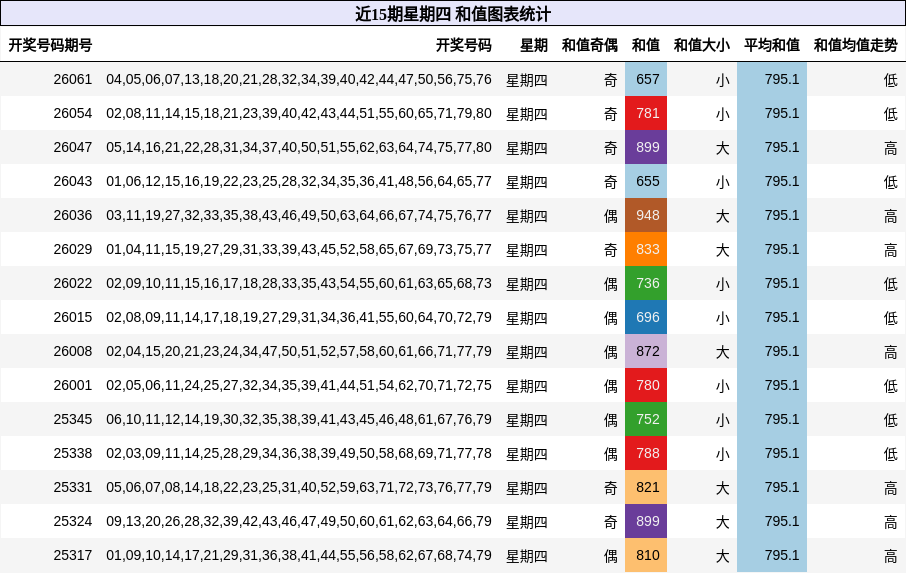Image resolution: width=906 pixels, height=573 pixels.
Task: Click the 开奖号码 column header
Action: click(x=463, y=45)
